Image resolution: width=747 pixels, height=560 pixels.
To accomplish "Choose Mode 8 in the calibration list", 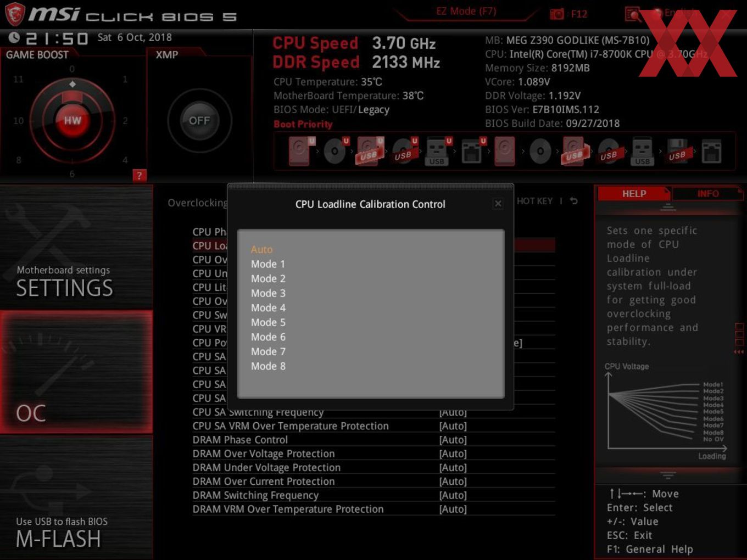I will (x=268, y=366).
